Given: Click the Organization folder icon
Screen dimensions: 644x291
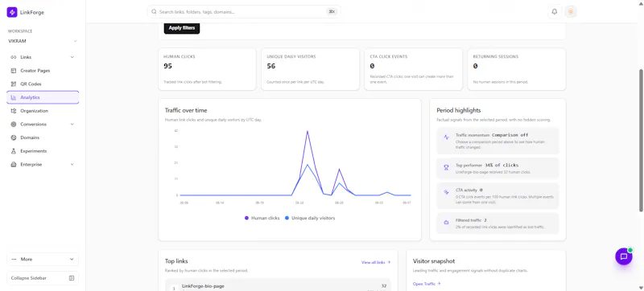Looking at the screenshot, I should 13,111.
